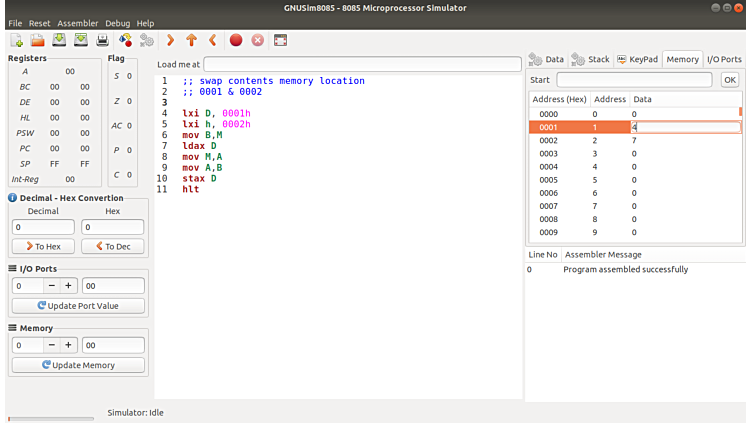Image resolution: width=752 pixels, height=423 pixels.
Task: Click the Assemble program icon
Action: pyautogui.click(x=125, y=40)
